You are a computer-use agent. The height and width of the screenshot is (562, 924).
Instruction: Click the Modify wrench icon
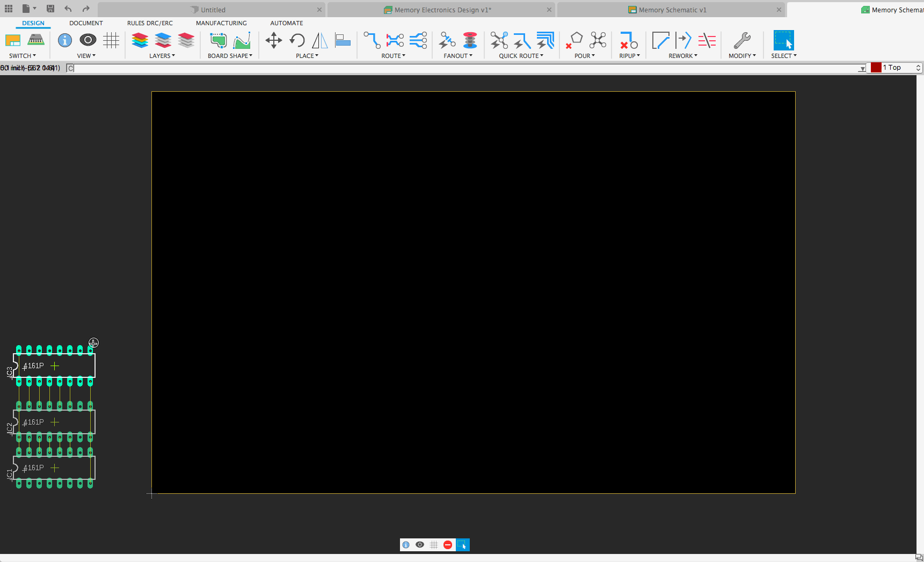742,40
